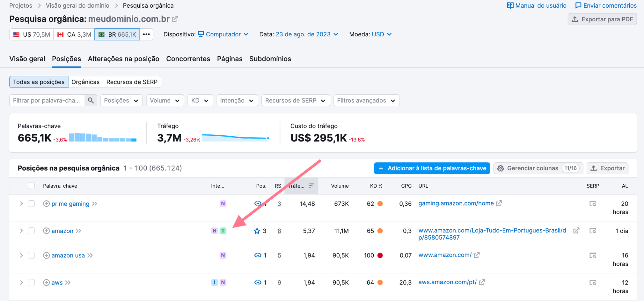Click the I intent badge in aws row
644x301 pixels.
tap(214, 282)
